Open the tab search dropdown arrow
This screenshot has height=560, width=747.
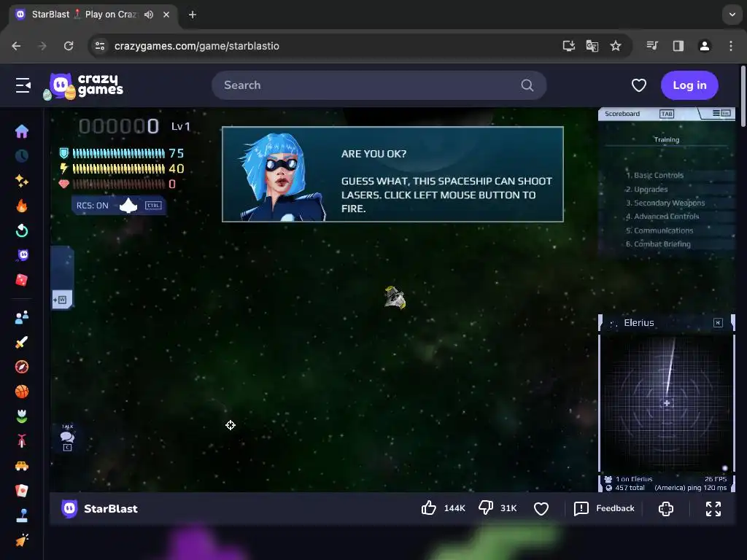pos(732,15)
